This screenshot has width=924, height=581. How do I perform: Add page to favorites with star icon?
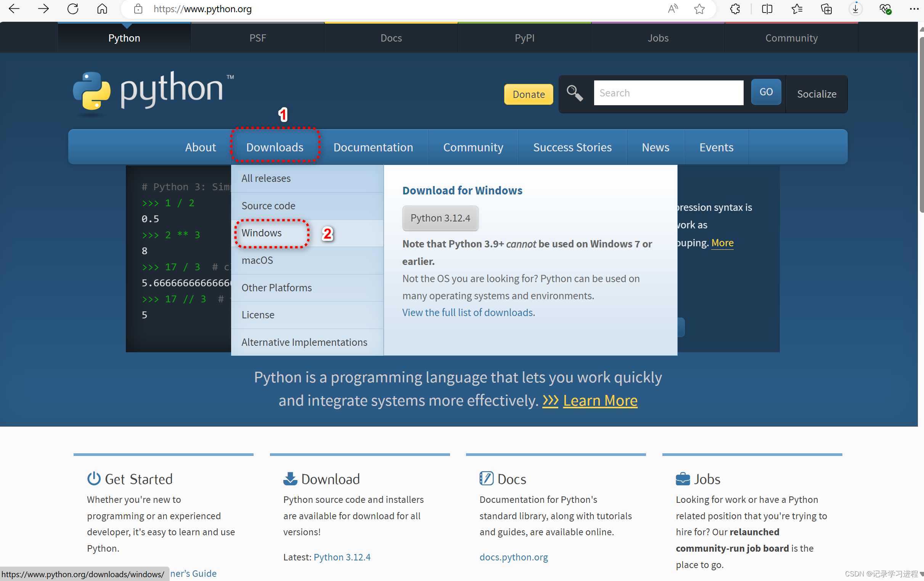coord(699,9)
